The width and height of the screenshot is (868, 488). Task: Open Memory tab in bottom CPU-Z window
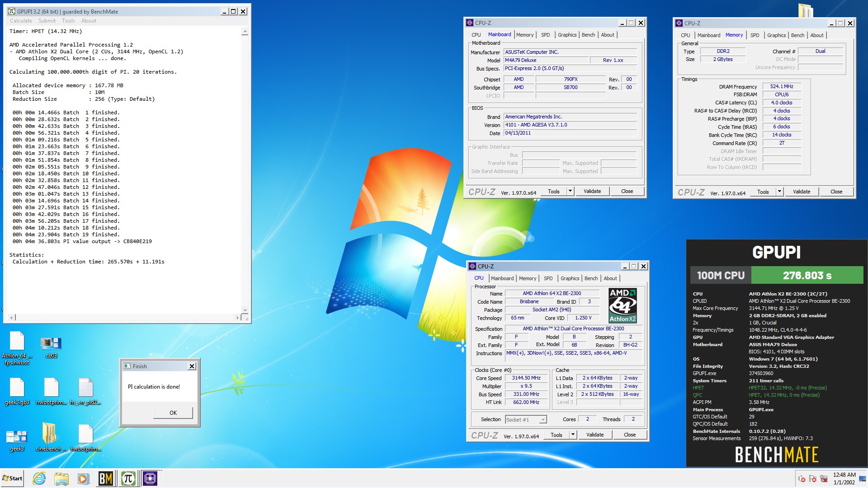[528, 278]
